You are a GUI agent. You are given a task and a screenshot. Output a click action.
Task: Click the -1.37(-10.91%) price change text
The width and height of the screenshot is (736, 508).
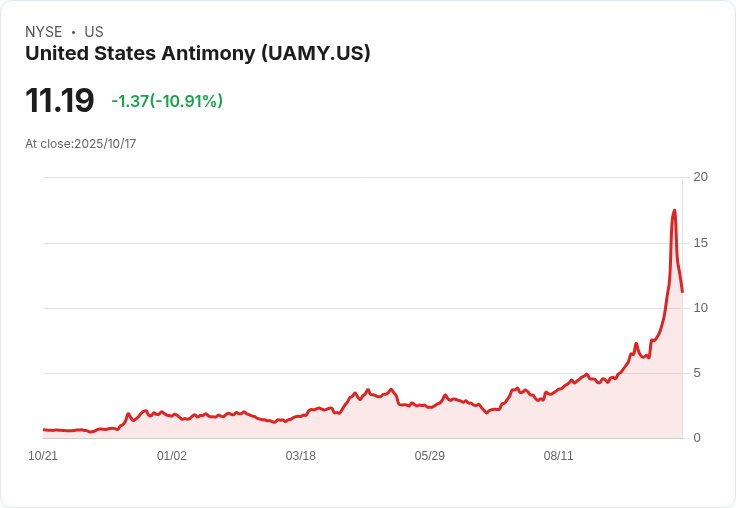click(x=167, y=101)
